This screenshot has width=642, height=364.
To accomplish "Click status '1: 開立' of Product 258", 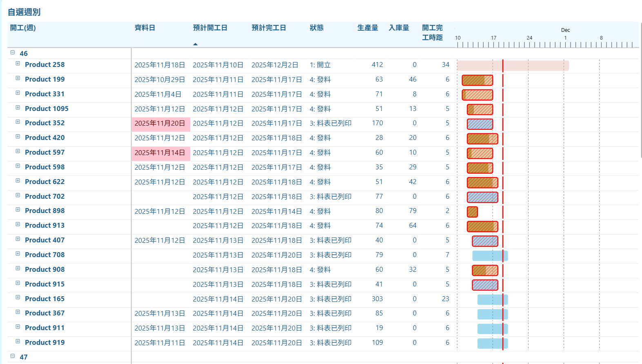I will tap(320, 65).
